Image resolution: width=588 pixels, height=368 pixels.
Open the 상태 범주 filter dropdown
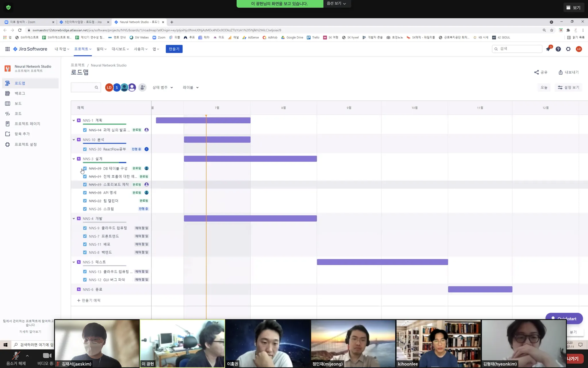tap(163, 87)
